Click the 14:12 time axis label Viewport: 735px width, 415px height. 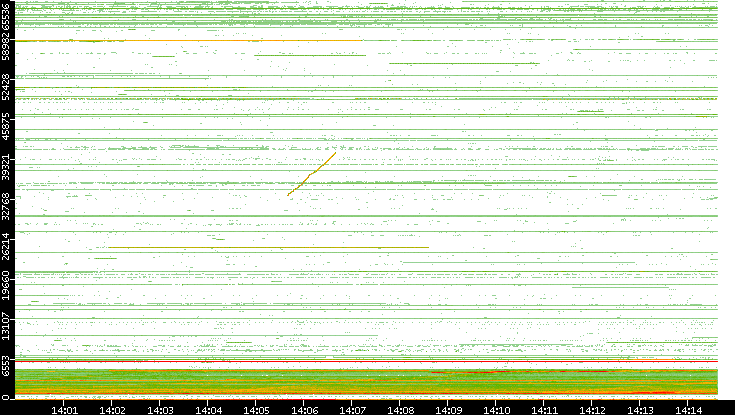pos(593,409)
